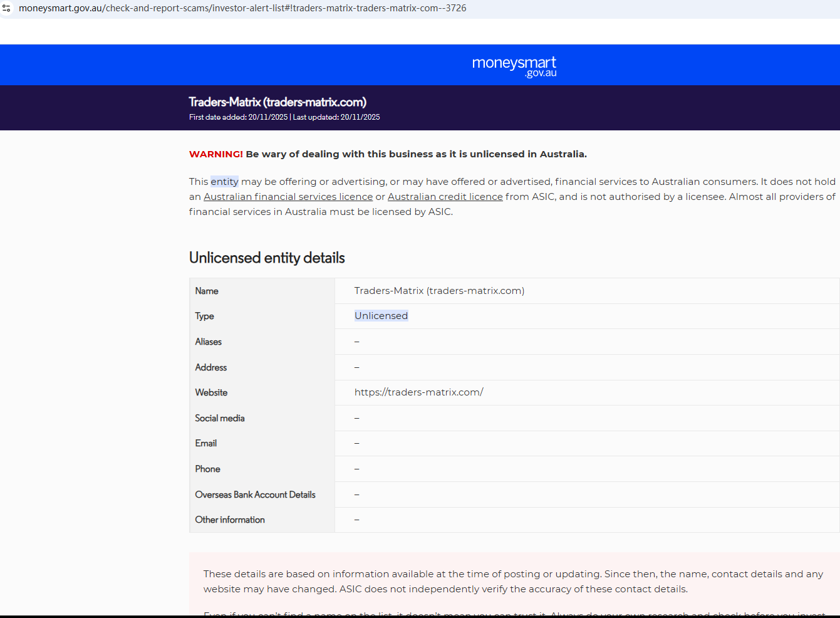Click the dash value in Other information row

click(x=357, y=520)
